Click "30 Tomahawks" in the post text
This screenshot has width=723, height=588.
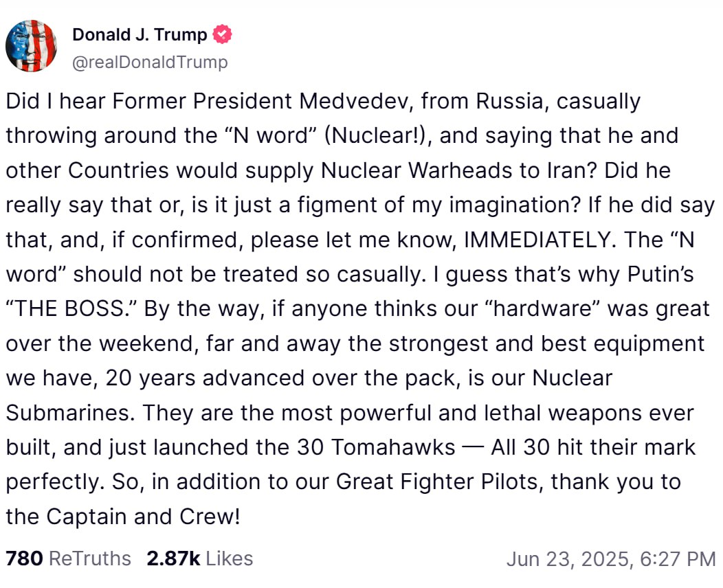(376, 447)
